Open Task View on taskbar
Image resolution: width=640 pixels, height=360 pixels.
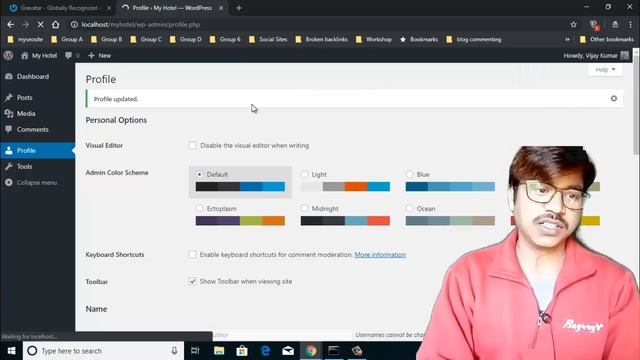tap(195, 351)
